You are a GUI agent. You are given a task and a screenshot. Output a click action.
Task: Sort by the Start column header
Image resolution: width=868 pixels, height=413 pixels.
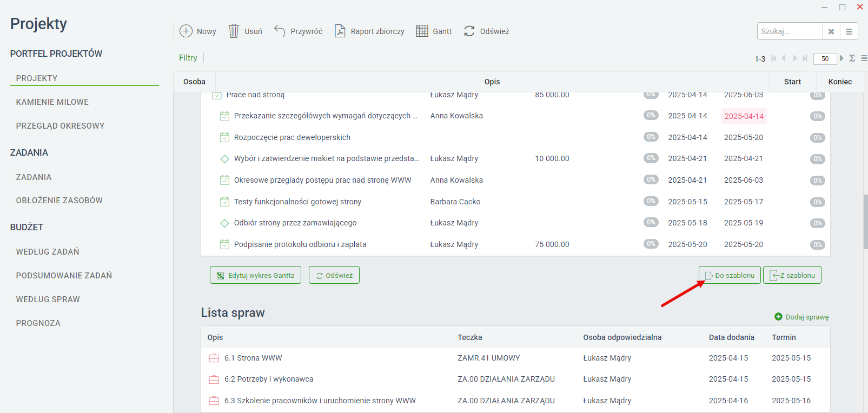[x=792, y=82]
